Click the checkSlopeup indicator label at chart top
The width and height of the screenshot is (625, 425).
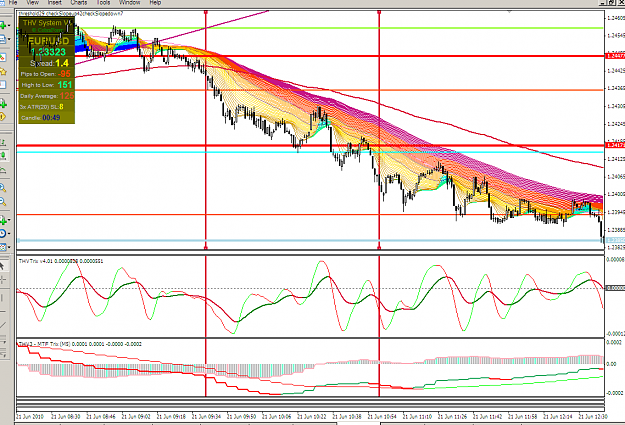pos(71,14)
